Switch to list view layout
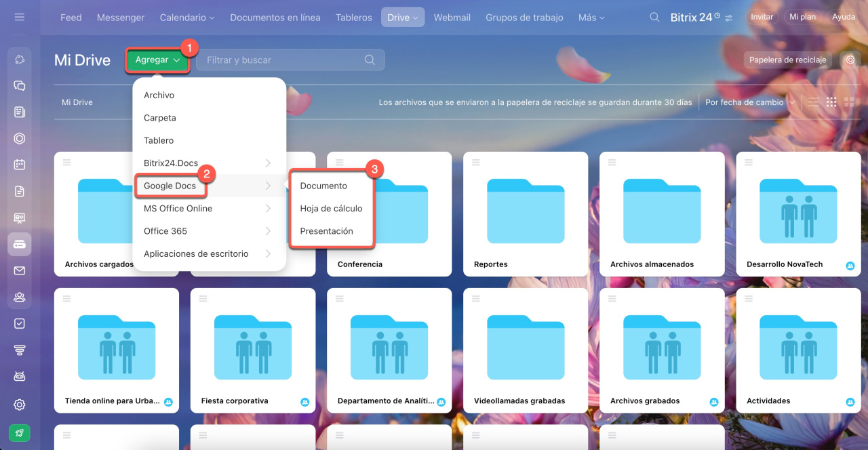The height and width of the screenshot is (450, 868). (814, 102)
